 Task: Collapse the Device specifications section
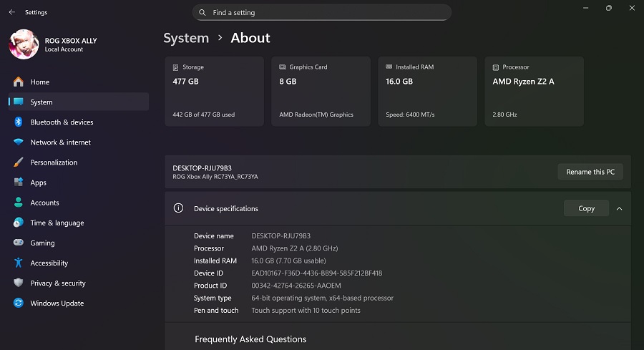point(619,208)
